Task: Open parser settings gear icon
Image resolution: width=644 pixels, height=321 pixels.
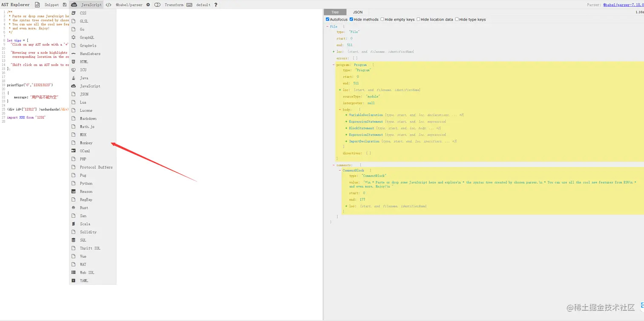Action: click(x=148, y=5)
